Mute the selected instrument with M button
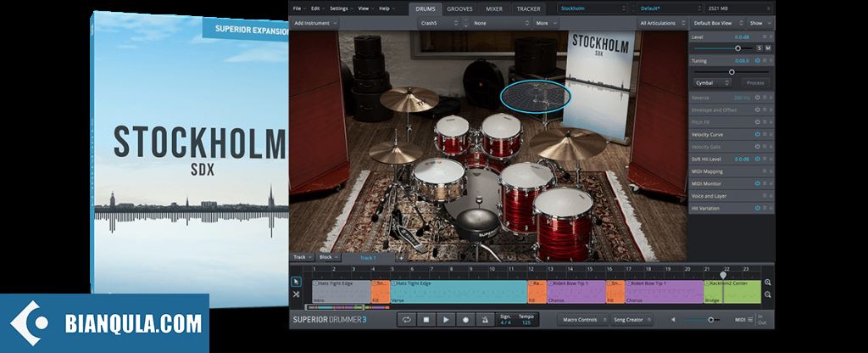Viewport: 868px width, 353px height. click(768, 48)
